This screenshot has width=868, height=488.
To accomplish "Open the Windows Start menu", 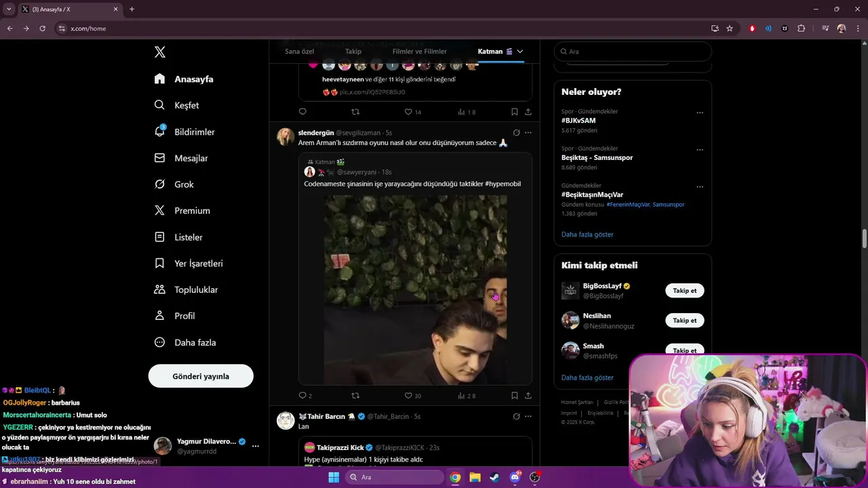I will [x=334, y=477].
